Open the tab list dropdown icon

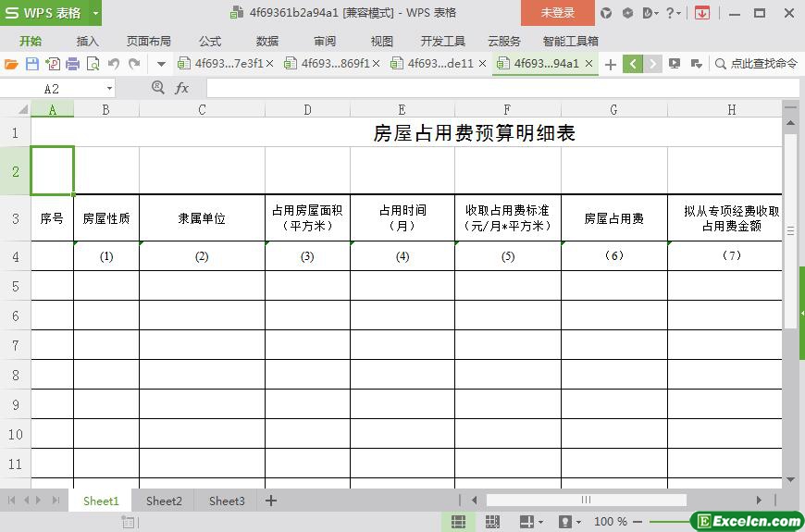tap(697, 64)
